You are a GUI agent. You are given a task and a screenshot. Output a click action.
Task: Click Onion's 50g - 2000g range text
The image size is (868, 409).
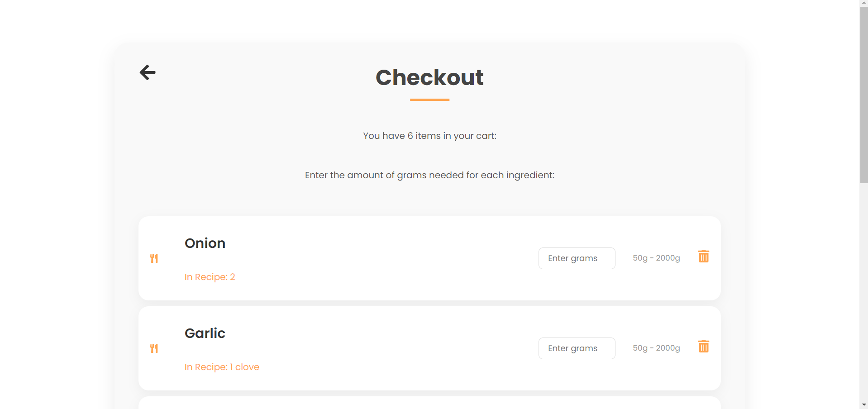[656, 258]
